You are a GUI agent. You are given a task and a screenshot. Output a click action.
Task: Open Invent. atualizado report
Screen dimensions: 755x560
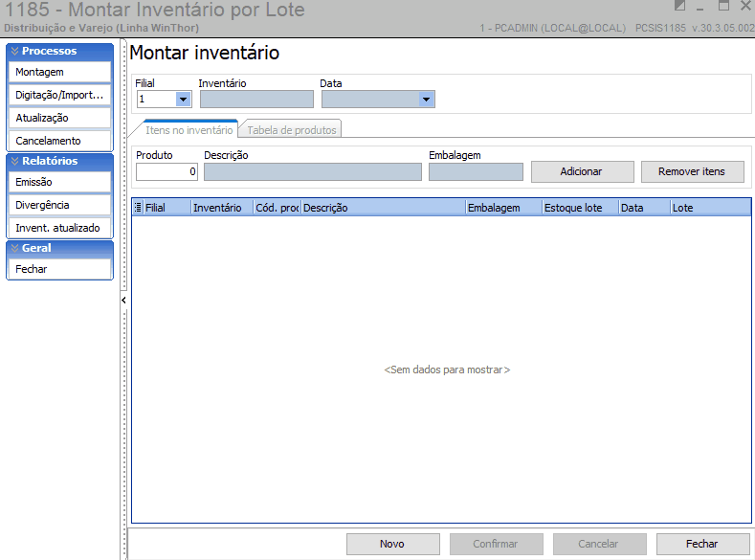pyautogui.click(x=59, y=228)
